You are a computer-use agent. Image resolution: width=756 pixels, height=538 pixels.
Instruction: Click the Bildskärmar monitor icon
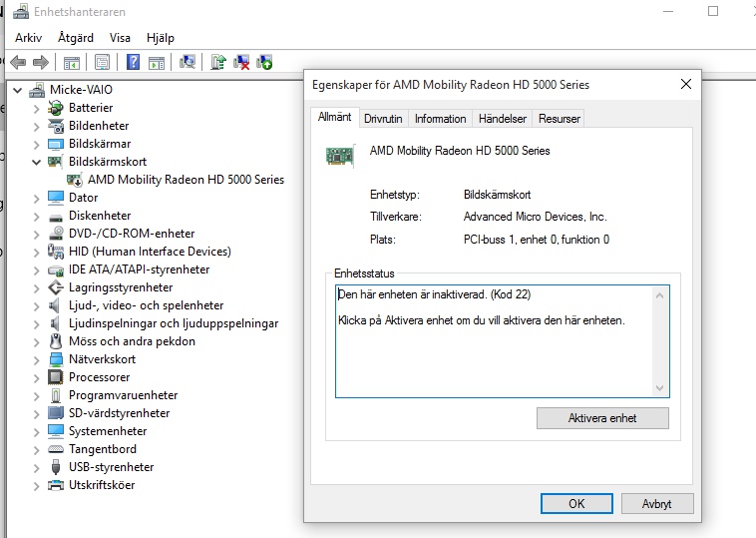pos(56,144)
